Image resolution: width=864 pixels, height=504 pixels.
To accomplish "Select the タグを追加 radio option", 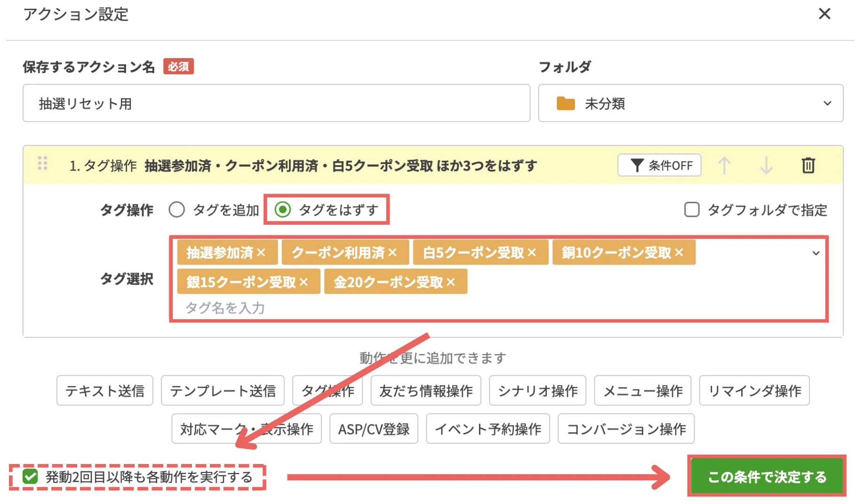I will coord(177,210).
